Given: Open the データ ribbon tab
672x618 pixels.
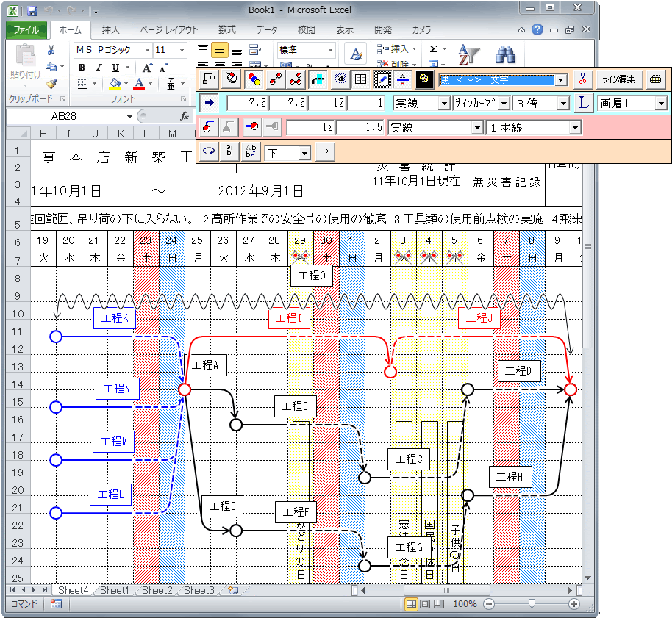Looking at the screenshot, I should (267, 30).
